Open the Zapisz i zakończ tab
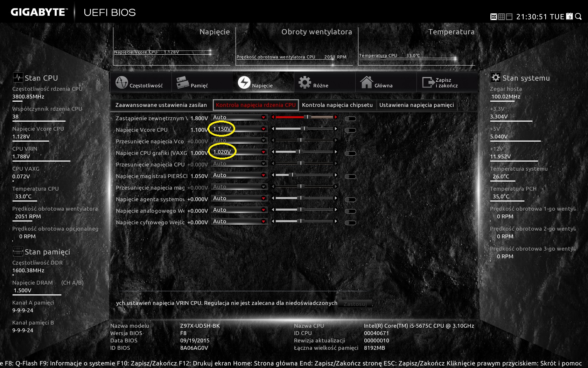Screen dimensions: 588x368 pyautogui.click(x=447, y=83)
